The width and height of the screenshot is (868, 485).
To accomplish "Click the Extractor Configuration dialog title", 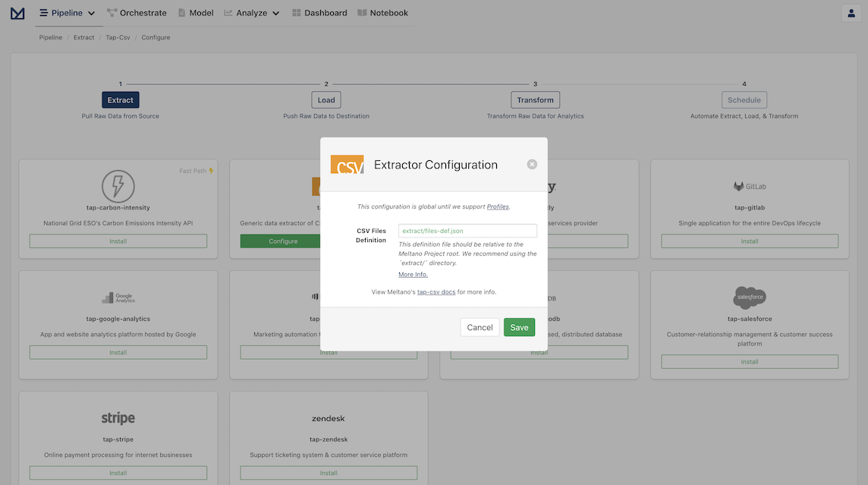I will pyautogui.click(x=436, y=165).
